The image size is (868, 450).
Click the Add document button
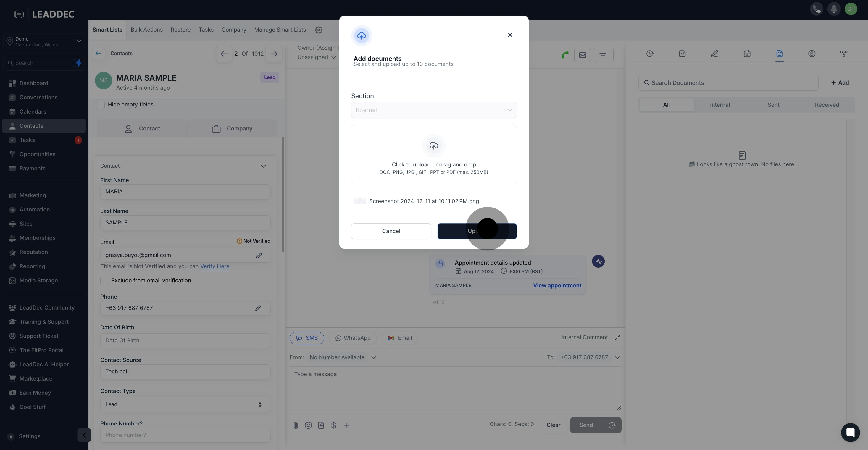coord(840,83)
